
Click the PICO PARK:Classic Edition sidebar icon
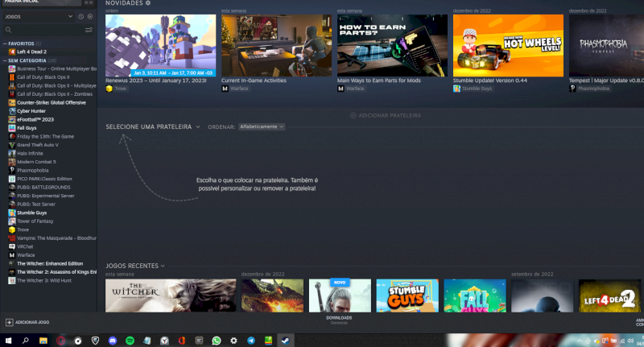pyautogui.click(x=12, y=179)
